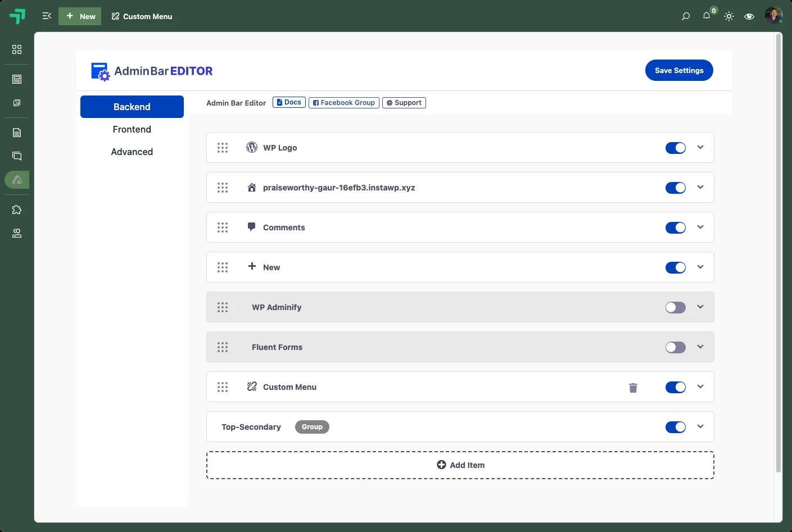
Task: Open the search icon in top bar
Action: coord(686,16)
